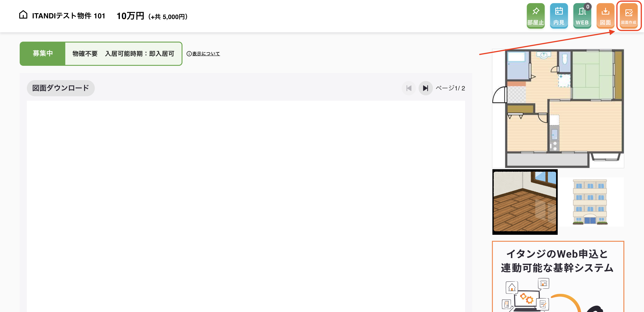The height and width of the screenshot is (312, 644).
Task: Click the 物確不要 text
Action: point(85,53)
